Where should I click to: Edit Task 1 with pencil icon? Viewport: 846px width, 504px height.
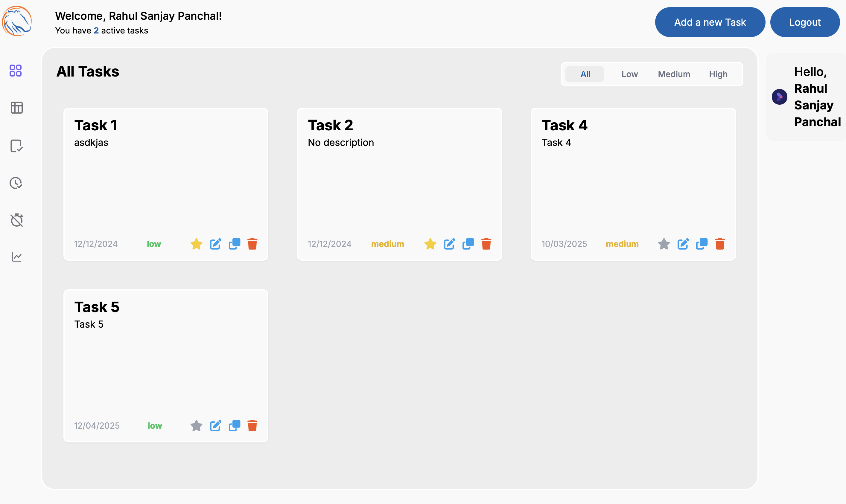click(x=215, y=244)
